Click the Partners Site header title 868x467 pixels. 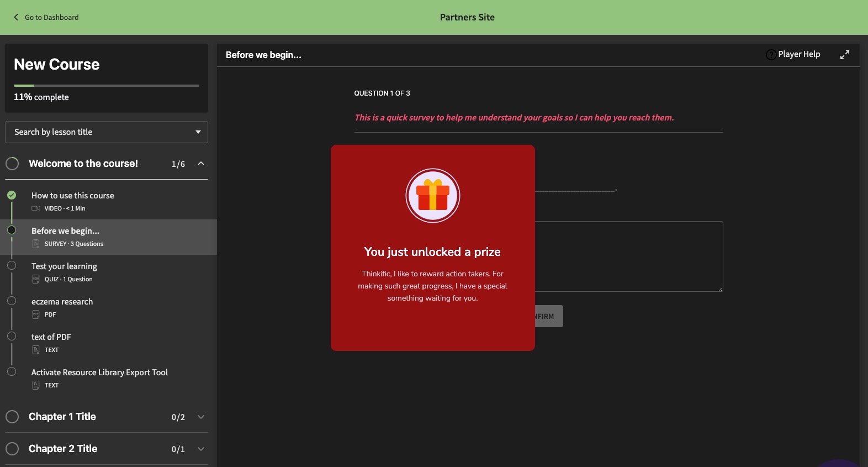pyautogui.click(x=467, y=17)
